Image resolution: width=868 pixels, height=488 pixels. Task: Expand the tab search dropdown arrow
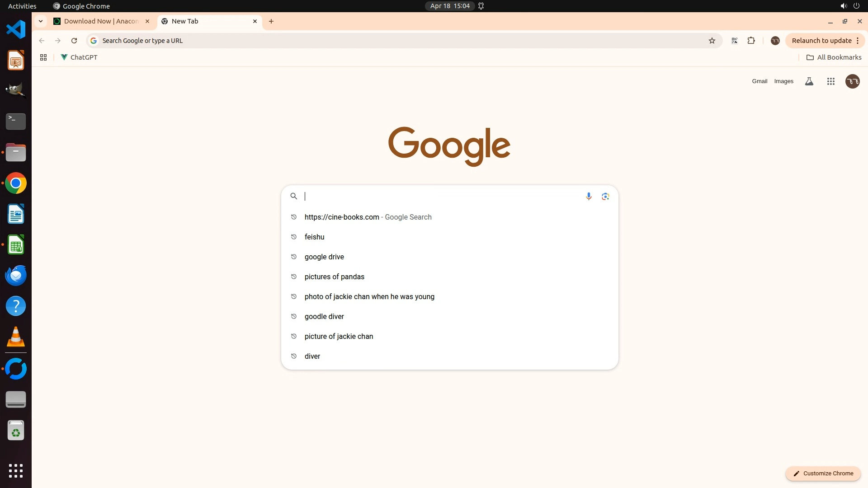[x=41, y=21]
